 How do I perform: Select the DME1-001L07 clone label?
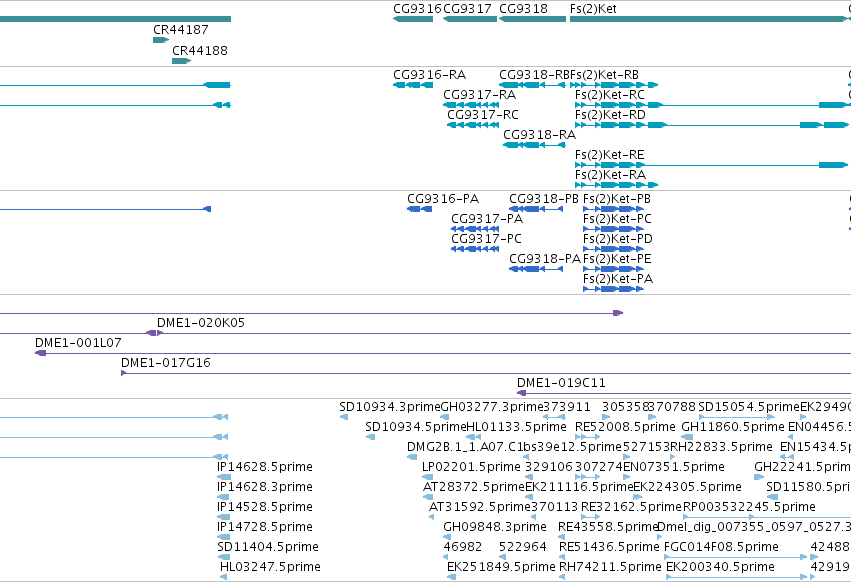[78, 343]
